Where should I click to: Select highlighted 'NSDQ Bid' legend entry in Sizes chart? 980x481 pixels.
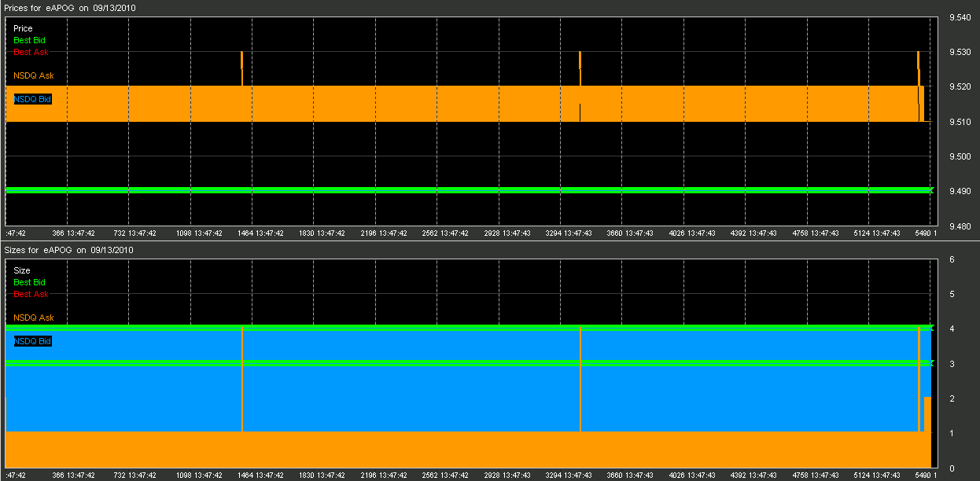(32, 341)
